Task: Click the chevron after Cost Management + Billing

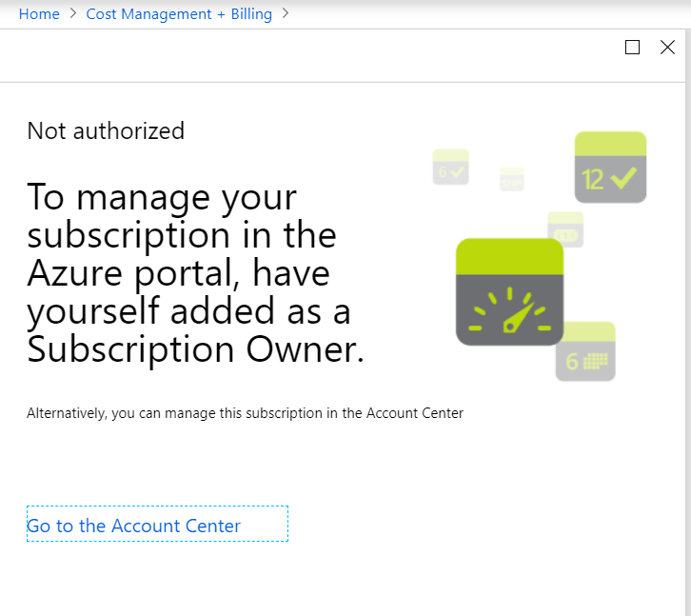Action: [286, 14]
